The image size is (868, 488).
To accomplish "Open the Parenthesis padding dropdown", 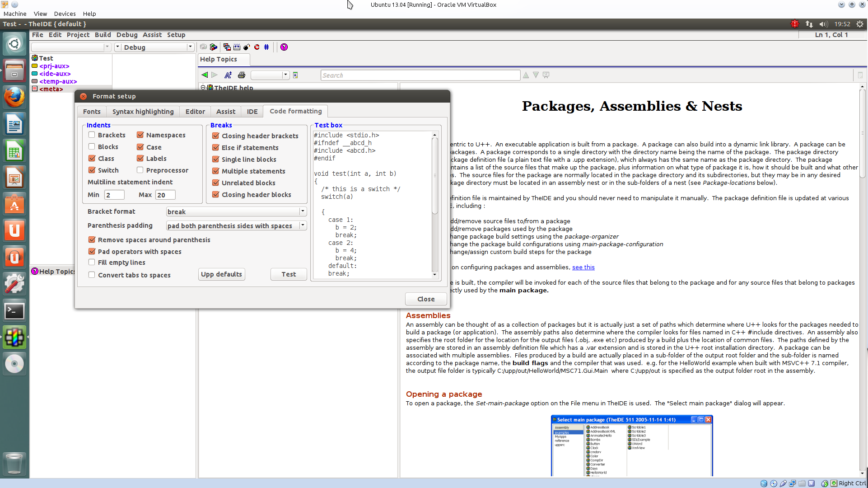I will coord(302,225).
